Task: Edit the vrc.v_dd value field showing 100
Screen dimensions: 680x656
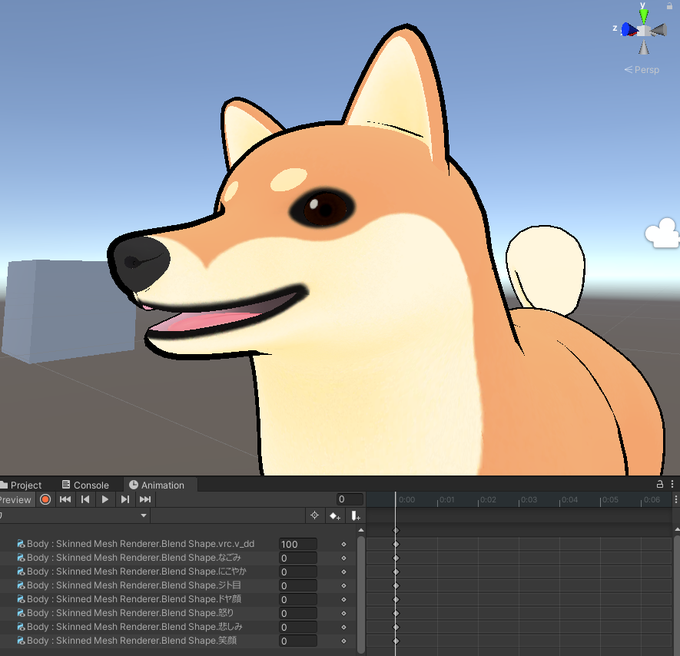Action: pyautogui.click(x=298, y=544)
